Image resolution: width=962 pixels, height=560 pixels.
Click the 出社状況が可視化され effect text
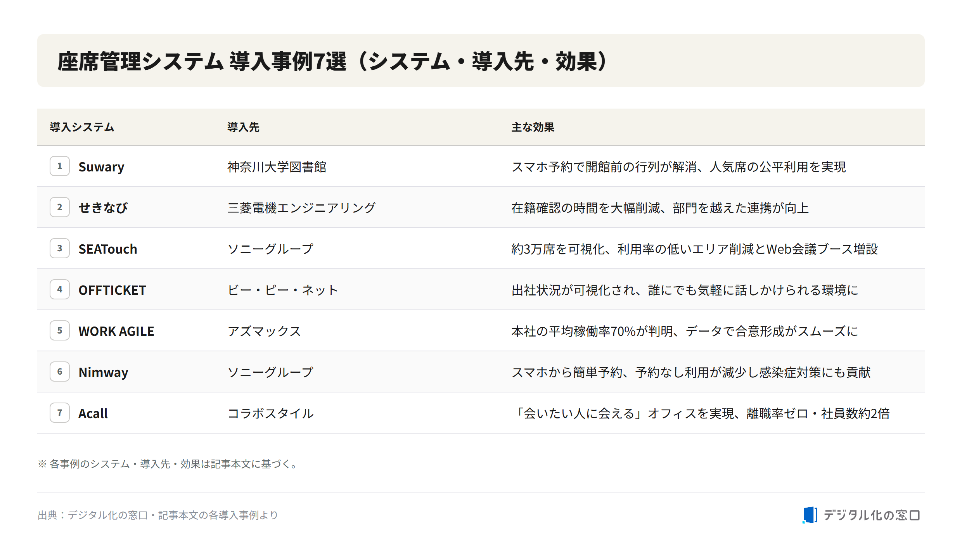[x=685, y=290]
